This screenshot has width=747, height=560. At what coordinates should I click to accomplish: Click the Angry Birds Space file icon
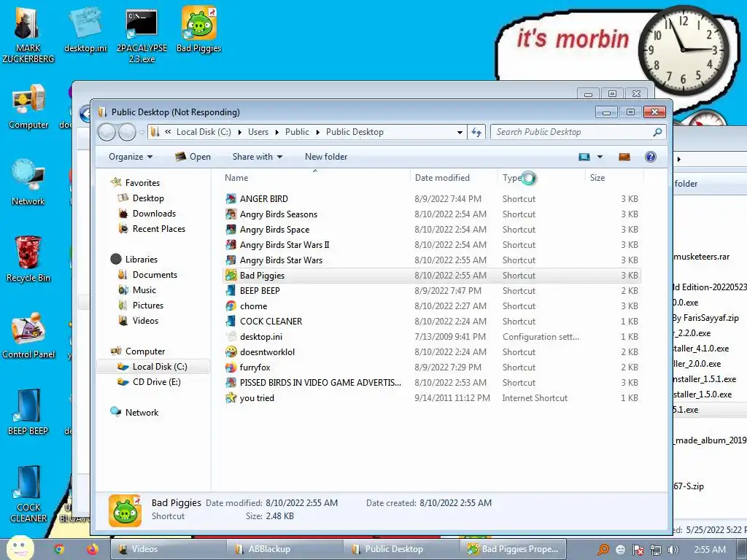pos(231,230)
